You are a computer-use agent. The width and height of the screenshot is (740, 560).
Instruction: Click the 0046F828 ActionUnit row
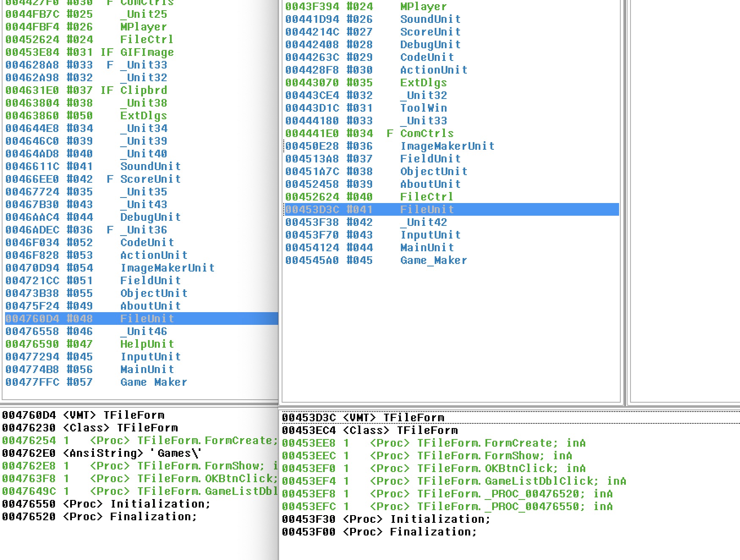[141, 255]
